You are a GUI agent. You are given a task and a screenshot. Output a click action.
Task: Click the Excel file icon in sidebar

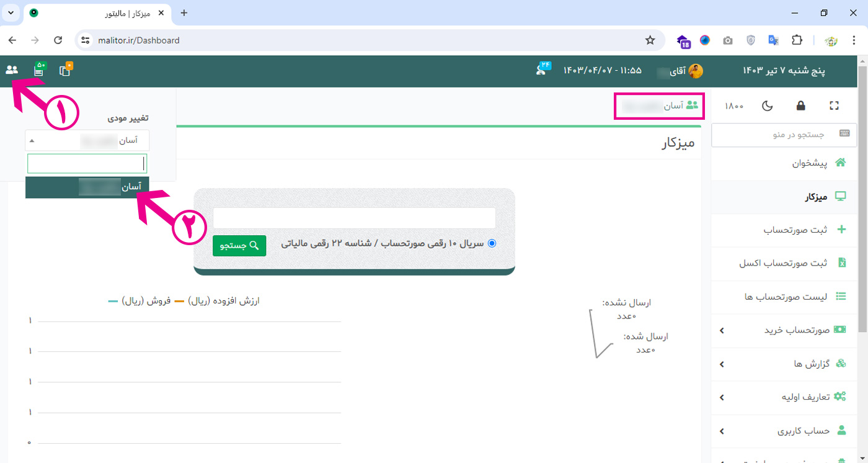842,263
